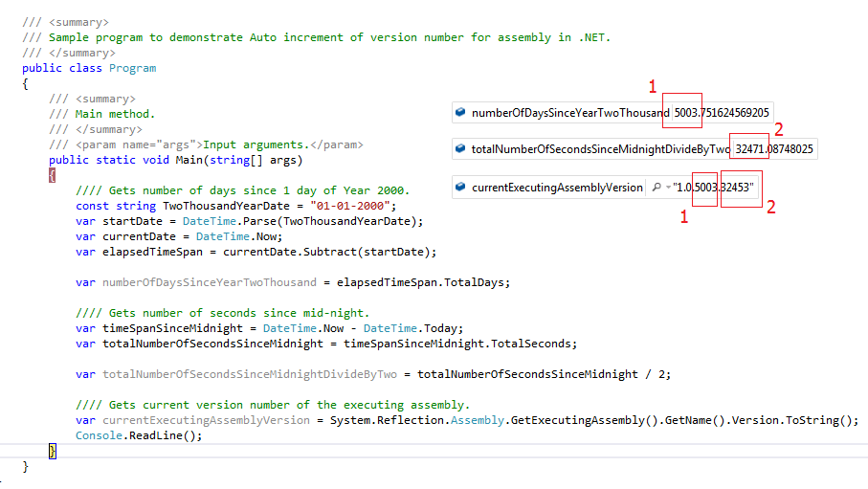This screenshot has height=489, width=868.
Task: Click the ToString method call
Action: 812,420
